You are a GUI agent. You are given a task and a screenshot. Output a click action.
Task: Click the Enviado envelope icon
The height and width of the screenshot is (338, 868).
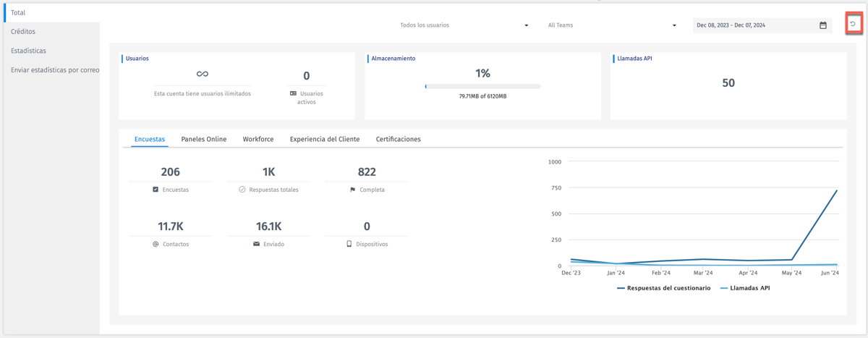click(256, 245)
